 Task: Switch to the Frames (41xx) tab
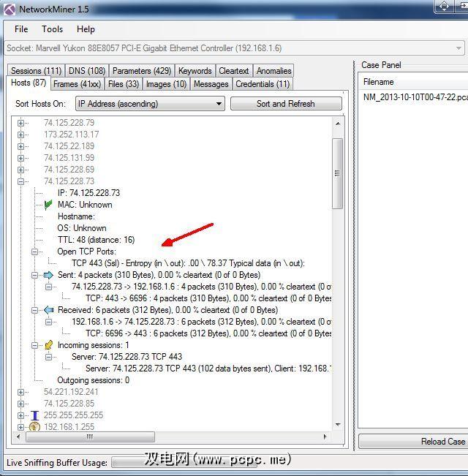77,84
